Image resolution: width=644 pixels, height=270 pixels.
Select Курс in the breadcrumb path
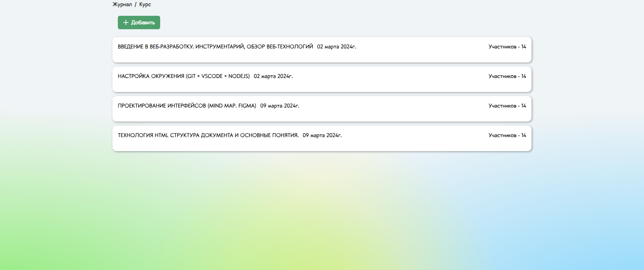coord(145,4)
